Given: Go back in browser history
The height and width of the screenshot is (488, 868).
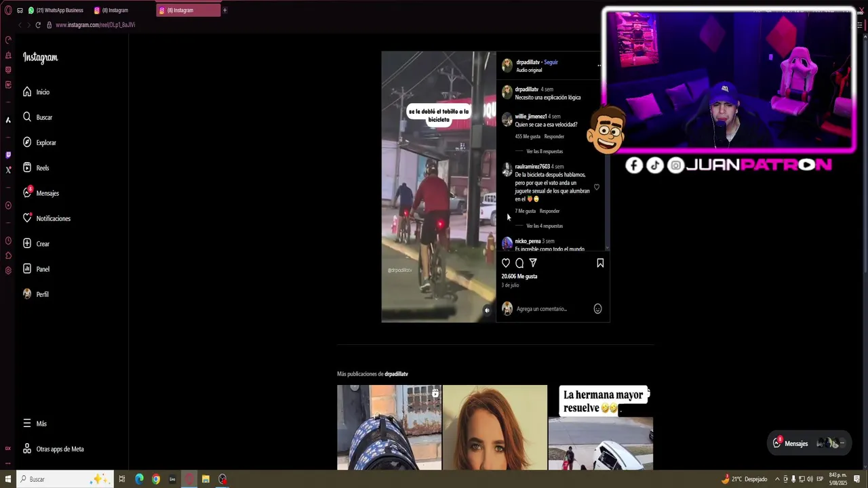Looking at the screenshot, I should pyautogui.click(x=20, y=25).
